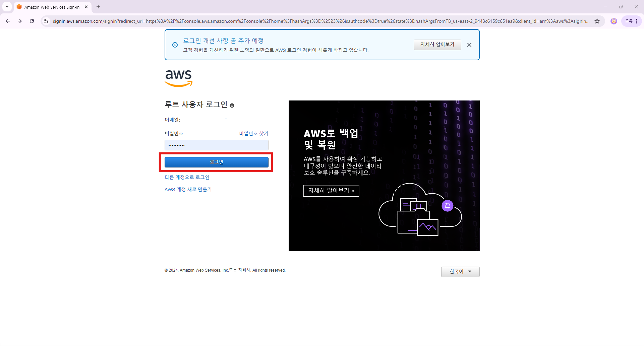The width and height of the screenshot is (644, 346).
Task: Click the purple sync icon on the cloud
Action: click(x=448, y=206)
